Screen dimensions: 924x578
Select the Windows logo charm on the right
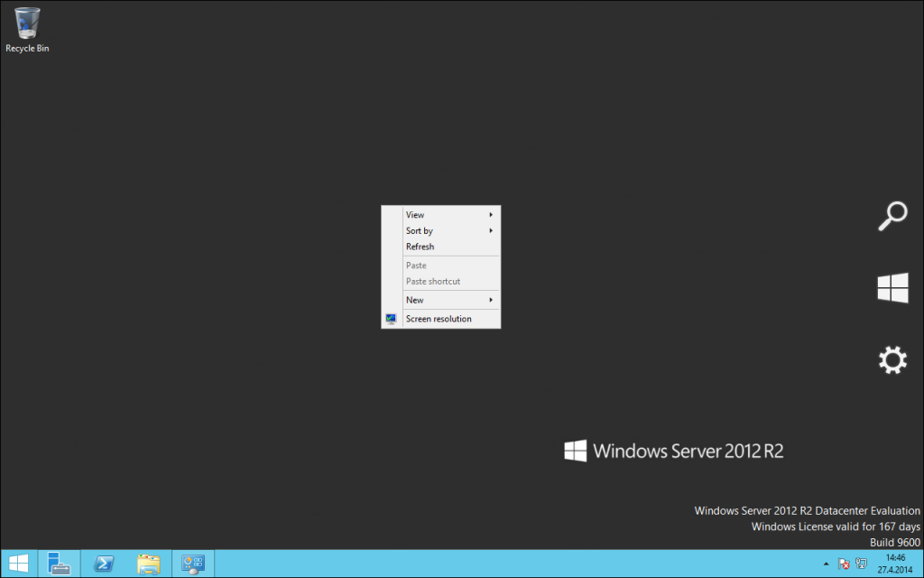coord(892,287)
